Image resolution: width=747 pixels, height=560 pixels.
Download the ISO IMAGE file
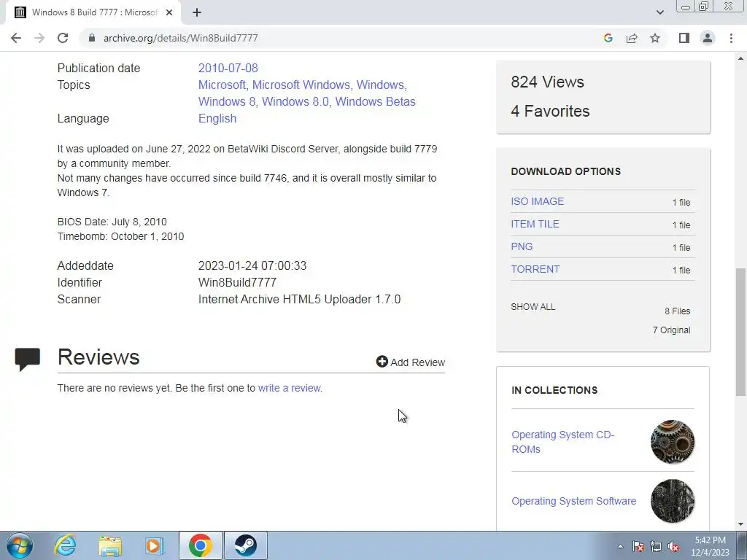[538, 201]
